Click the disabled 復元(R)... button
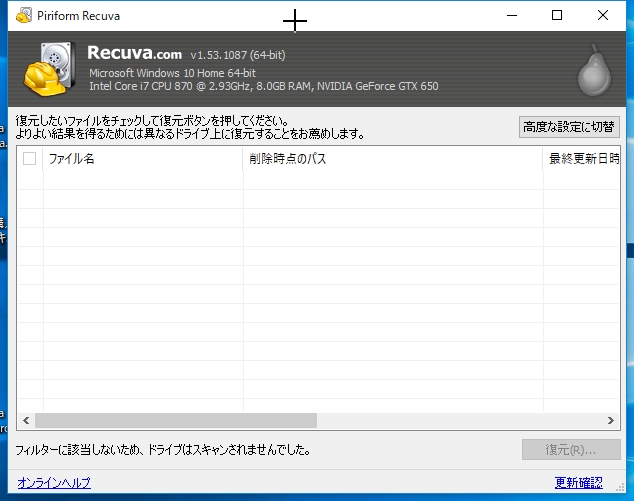 pyautogui.click(x=571, y=450)
